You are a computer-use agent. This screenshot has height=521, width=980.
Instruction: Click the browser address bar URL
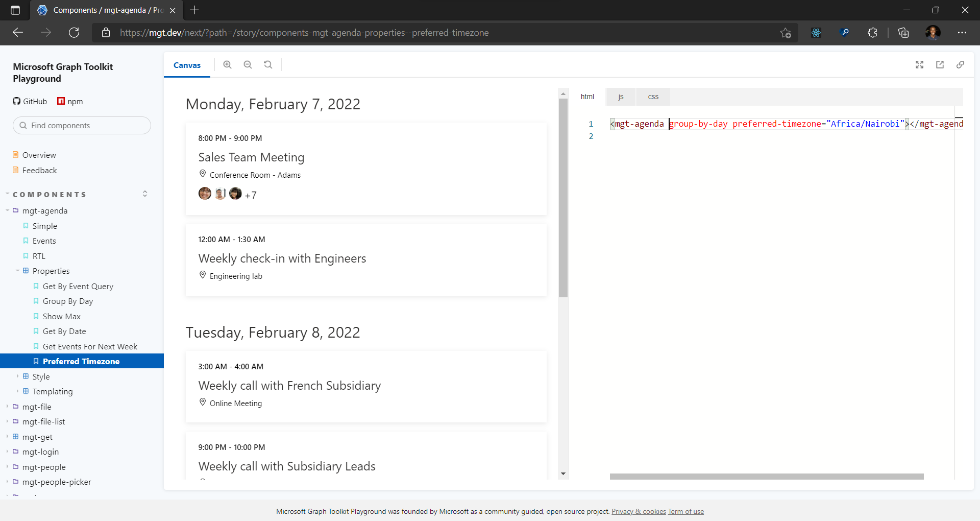pos(304,33)
